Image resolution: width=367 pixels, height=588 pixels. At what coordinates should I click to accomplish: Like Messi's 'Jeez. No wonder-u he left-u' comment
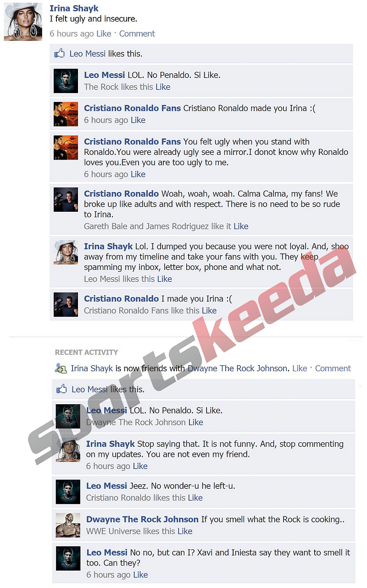click(195, 498)
